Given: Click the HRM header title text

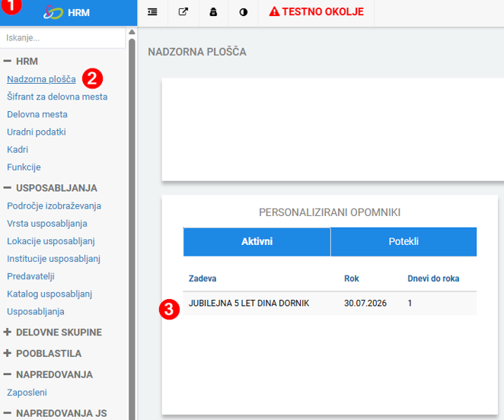Looking at the screenshot, I should [78, 13].
